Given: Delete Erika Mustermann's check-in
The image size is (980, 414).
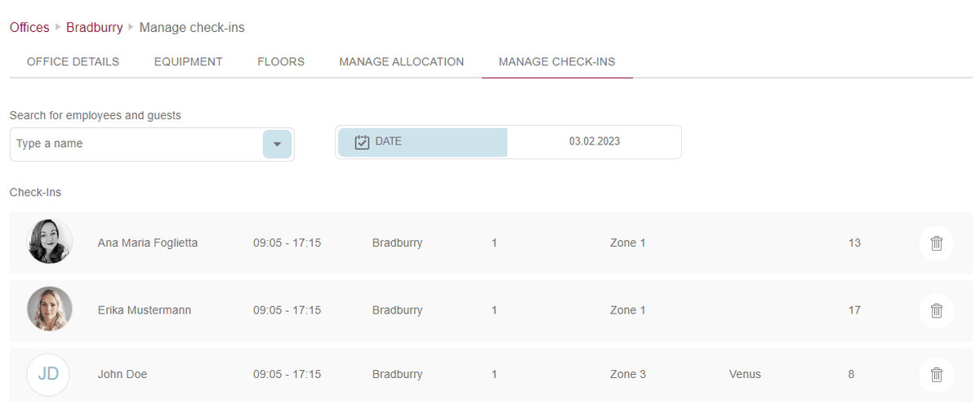Looking at the screenshot, I should pyautogui.click(x=936, y=310).
